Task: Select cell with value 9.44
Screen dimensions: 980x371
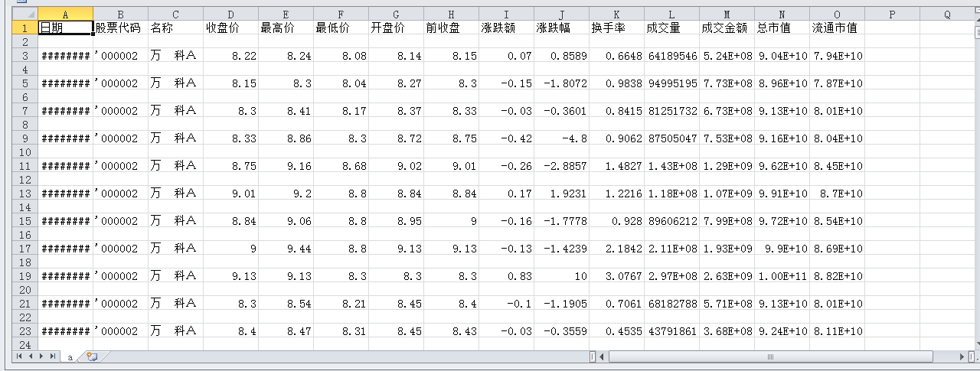Action: (286, 249)
